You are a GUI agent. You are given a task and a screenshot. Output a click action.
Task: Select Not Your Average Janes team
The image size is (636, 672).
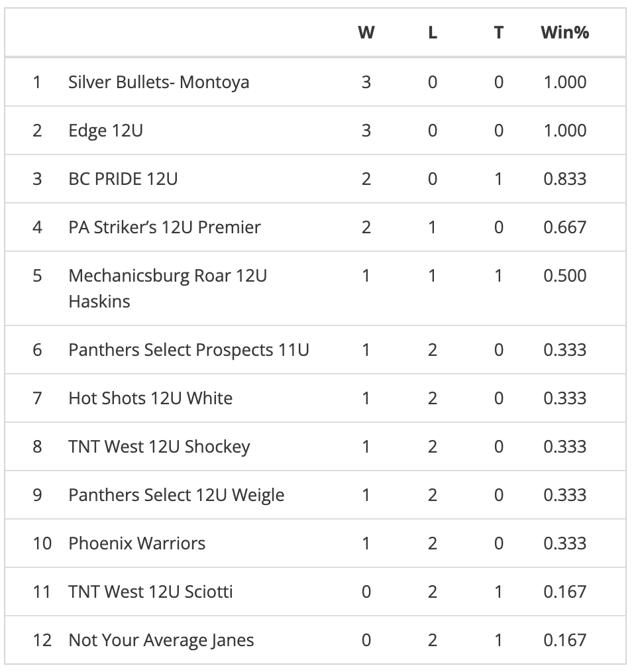(161, 641)
